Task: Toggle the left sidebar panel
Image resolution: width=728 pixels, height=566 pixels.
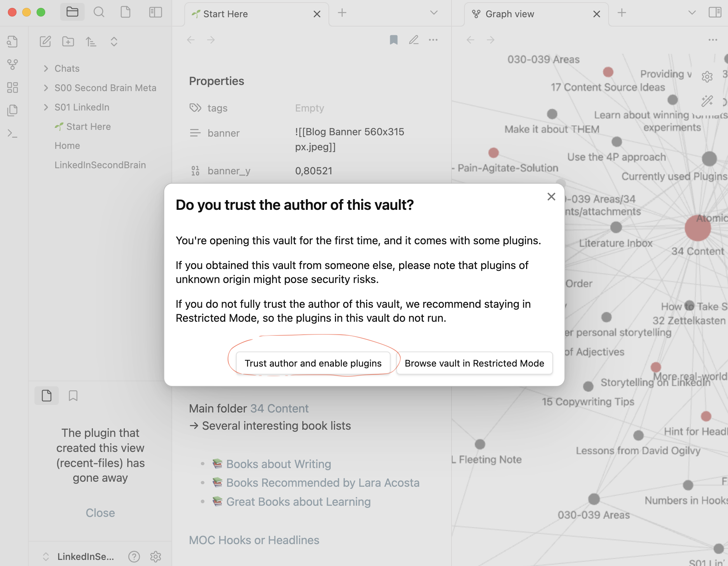Action: tap(155, 13)
